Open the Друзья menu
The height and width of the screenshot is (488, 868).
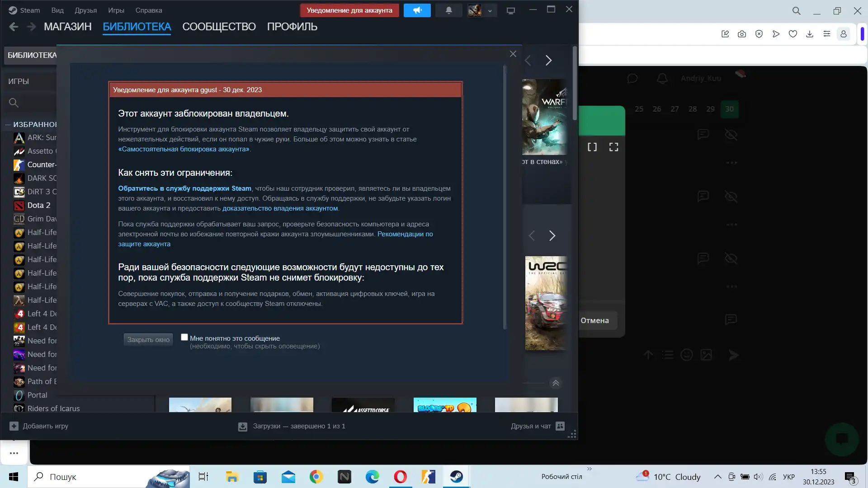click(x=86, y=10)
